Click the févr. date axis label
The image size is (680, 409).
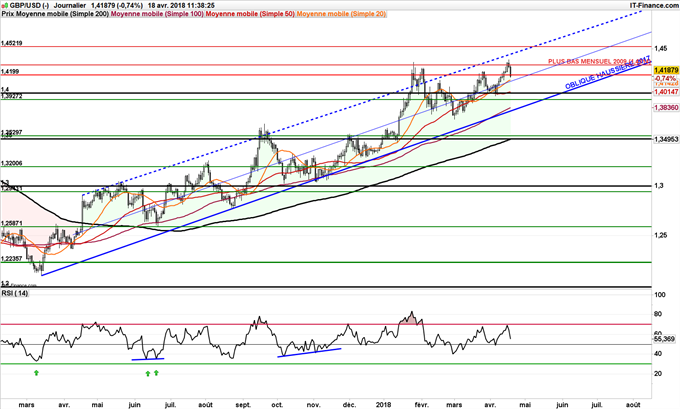pyautogui.click(x=422, y=405)
